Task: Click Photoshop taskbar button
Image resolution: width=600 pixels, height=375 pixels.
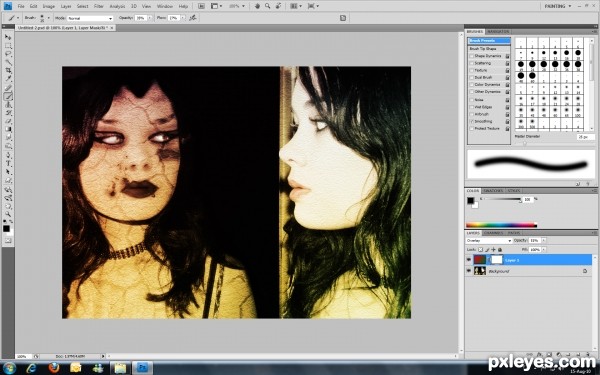Action: pyautogui.click(x=142, y=368)
